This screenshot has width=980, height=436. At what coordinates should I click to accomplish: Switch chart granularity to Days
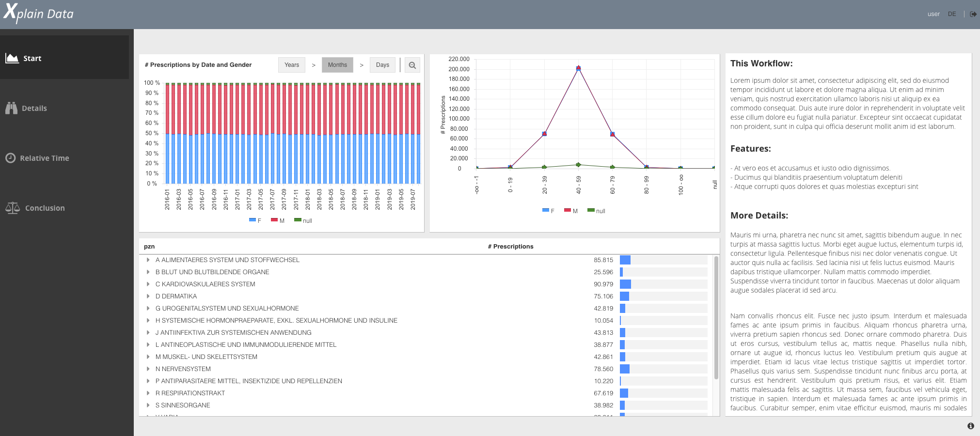(x=382, y=65)
